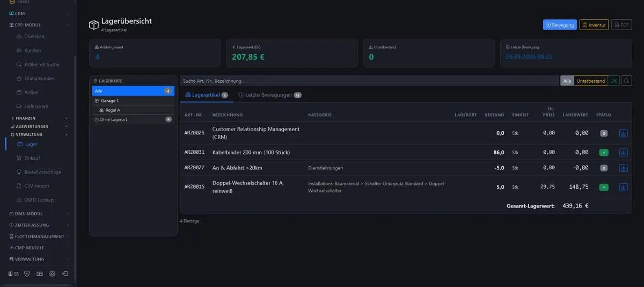Select the Ohne Lagerort entry
The height and width of the screenshot is (287, 644).
[133, 119]
